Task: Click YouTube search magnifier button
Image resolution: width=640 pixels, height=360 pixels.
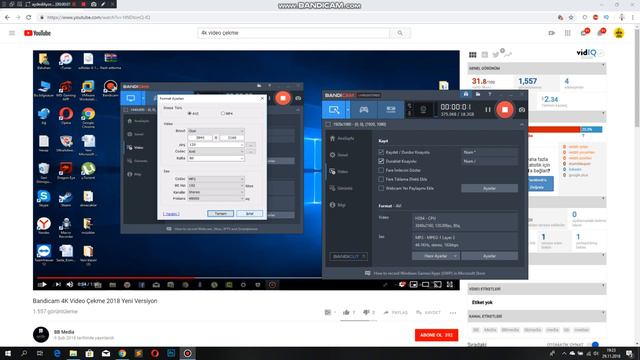Action: (x=400, y=33)
